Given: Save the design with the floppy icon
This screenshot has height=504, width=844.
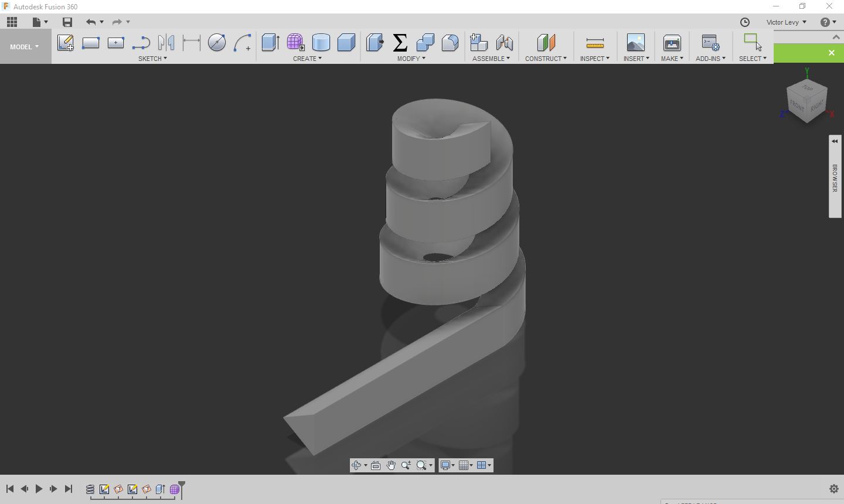Looking at the screenshot, I should [x=67, y=22].
